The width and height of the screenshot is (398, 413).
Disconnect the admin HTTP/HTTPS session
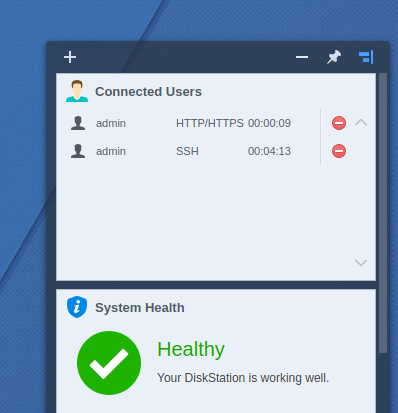tap(339, 123)
